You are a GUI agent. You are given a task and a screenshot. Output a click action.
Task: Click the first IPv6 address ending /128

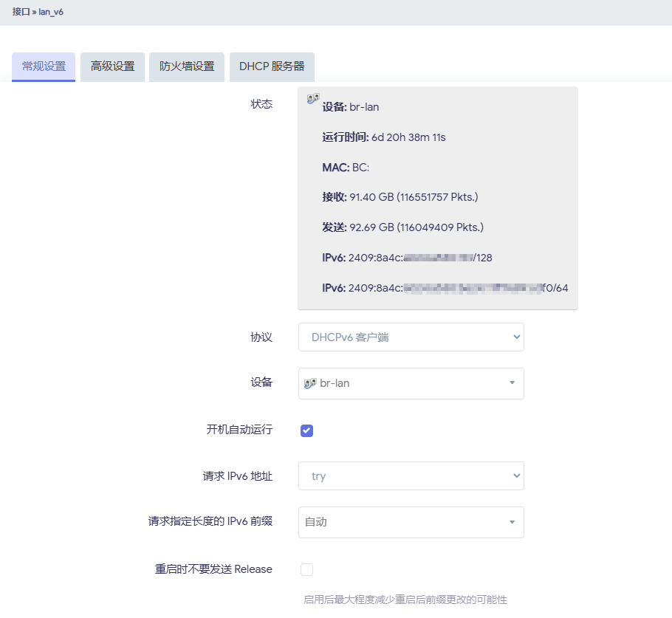pyautogui.click(x=438, y=258)
